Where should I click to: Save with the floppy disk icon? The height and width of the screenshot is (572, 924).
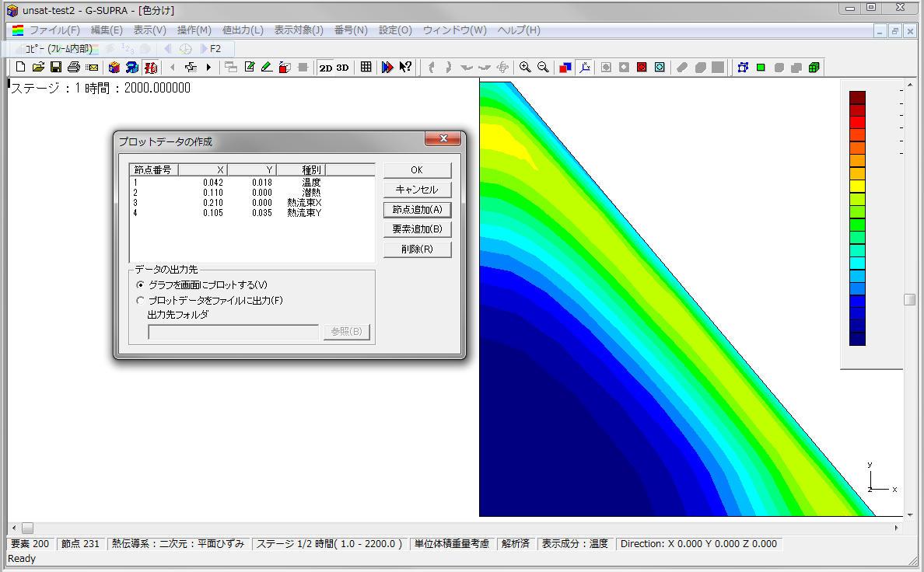point(56,67)
